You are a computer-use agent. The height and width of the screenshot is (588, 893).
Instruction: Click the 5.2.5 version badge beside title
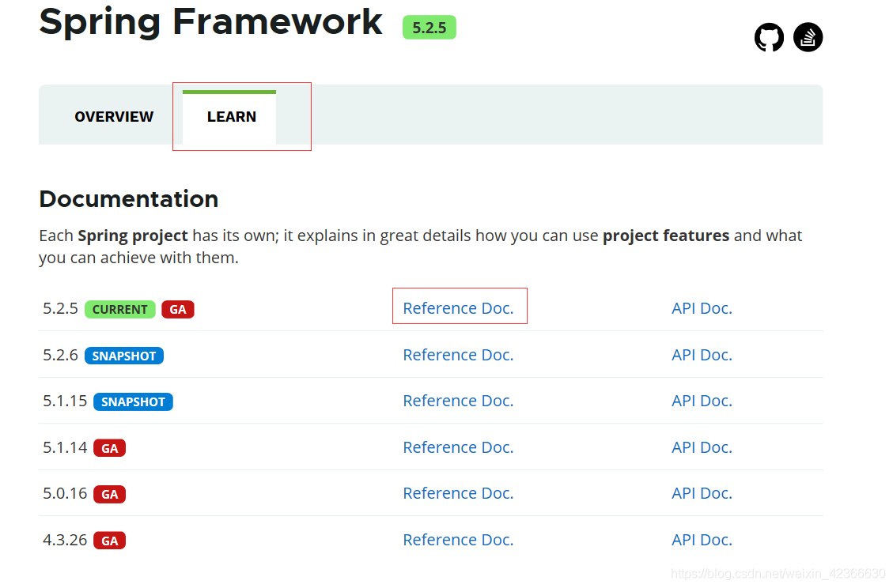click(429, 28)
